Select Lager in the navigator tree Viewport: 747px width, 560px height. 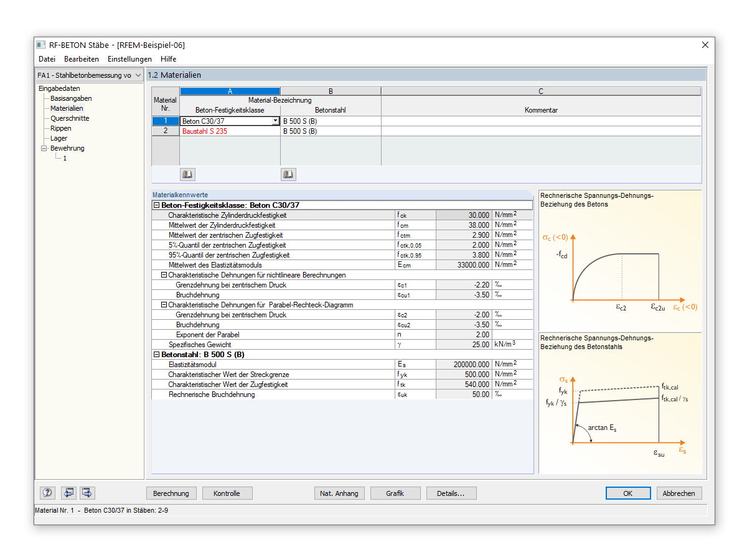(x=59, y=138)
